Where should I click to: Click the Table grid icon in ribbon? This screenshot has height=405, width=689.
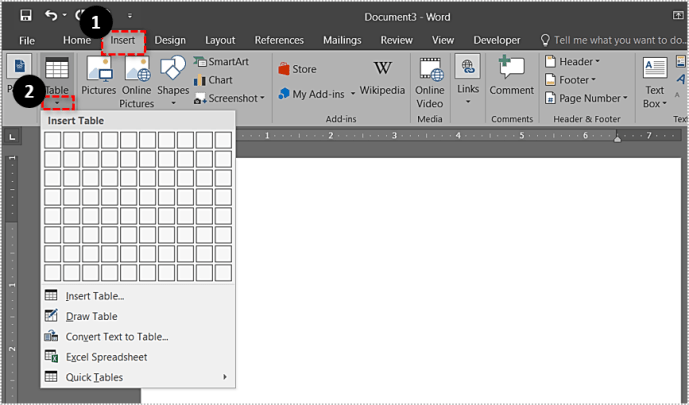[57, 70]
